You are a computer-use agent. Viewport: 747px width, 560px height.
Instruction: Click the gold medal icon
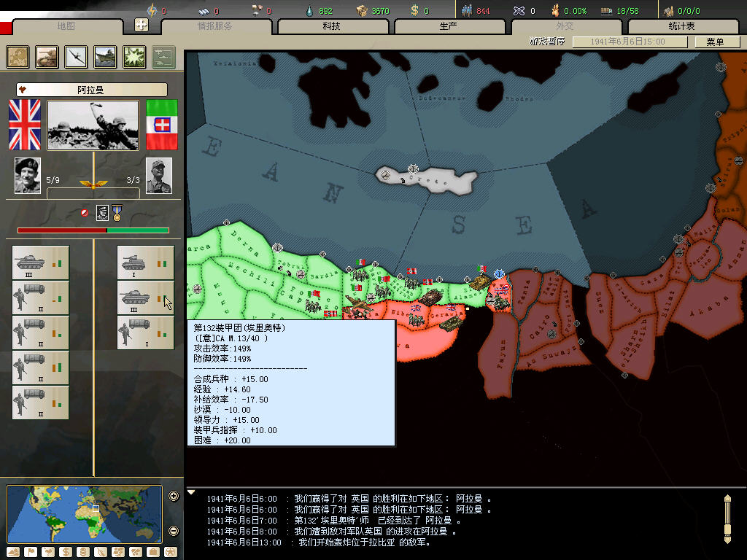pos(117,212)
